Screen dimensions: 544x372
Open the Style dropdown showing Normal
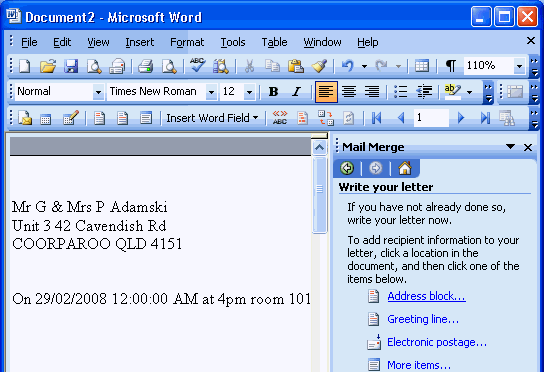[98, 92]
